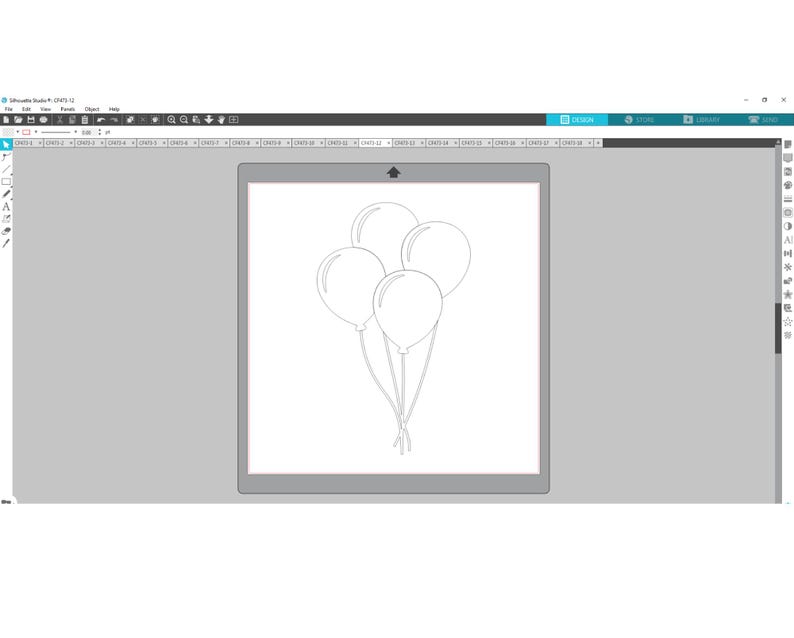This screenshot has width=794, height=638.
Task: Click the Fit to Window icon
Action: [233, 120]
